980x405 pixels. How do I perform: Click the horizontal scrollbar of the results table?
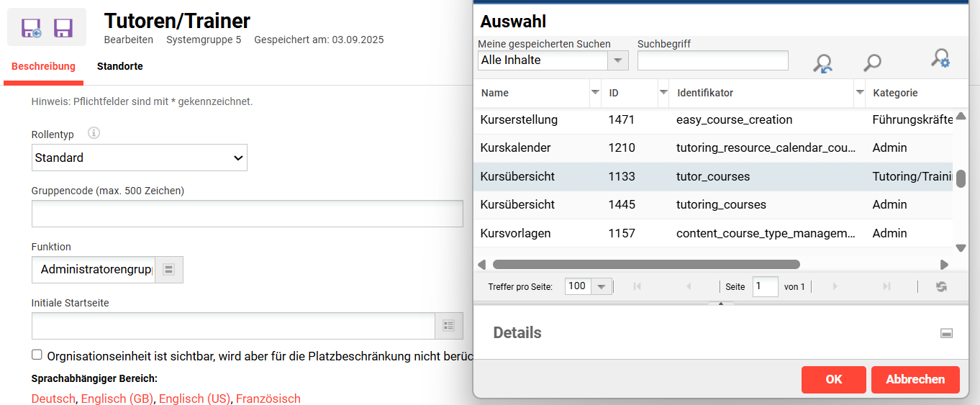click(645, 264)
